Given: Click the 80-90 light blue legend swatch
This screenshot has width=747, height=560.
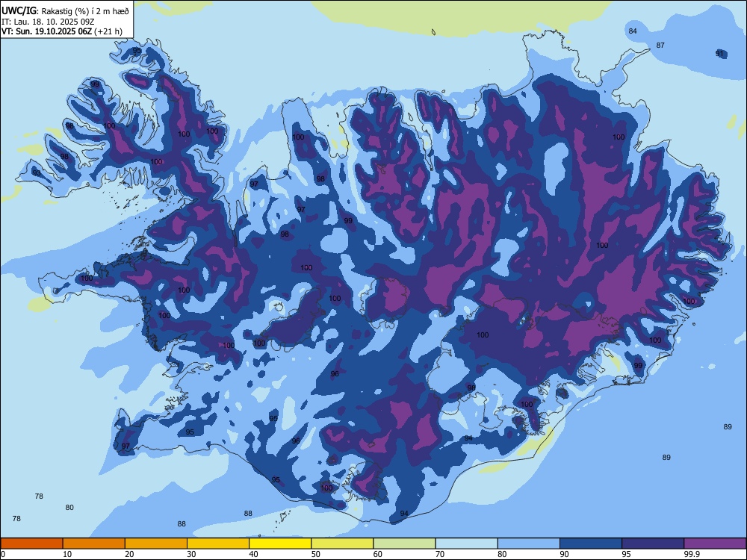Looking at the screenshot, I should [529, 544].
